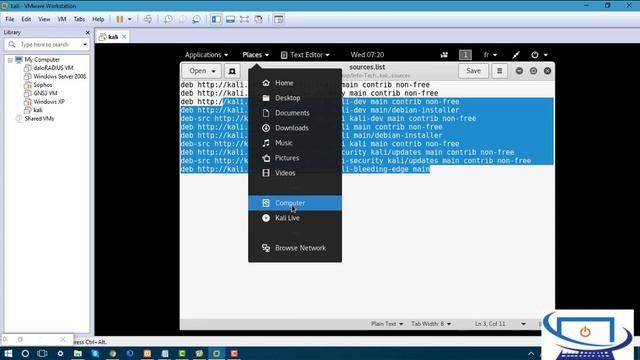Click the pen-shaped icon in the Kali top bar
The image size is (640, 360).
pos(516,55)
